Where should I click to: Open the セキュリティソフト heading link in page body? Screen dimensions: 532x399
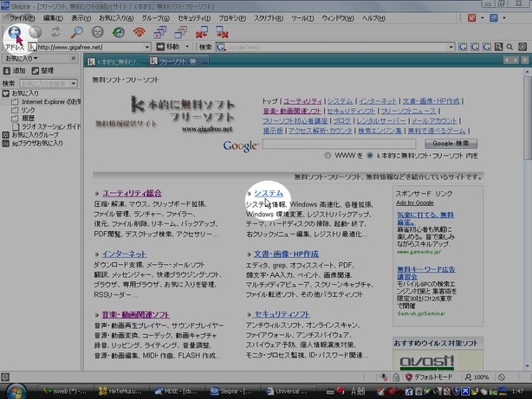(282, 314)
